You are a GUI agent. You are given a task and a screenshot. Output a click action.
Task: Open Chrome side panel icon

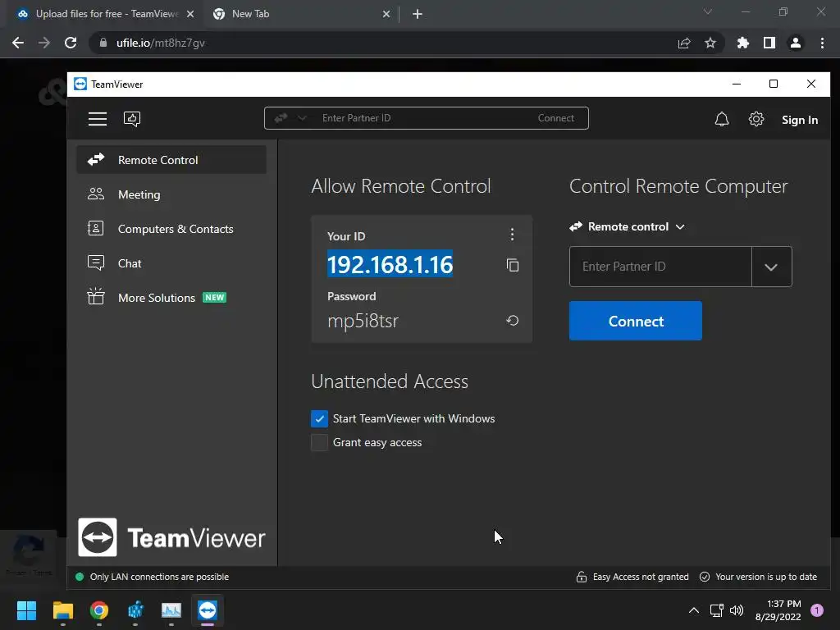(769, 43)
